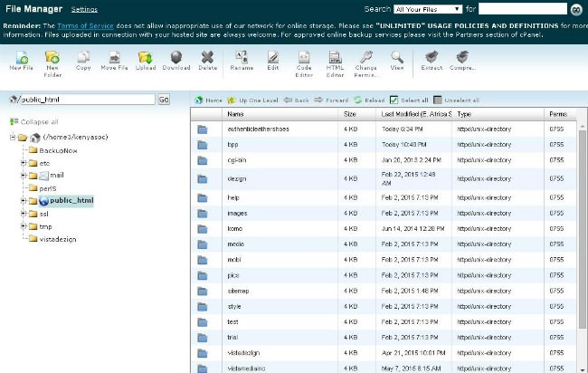Open the All Your Files search dropdown
The width and height of the screenshot is (588, 373).
click(428, 9)
